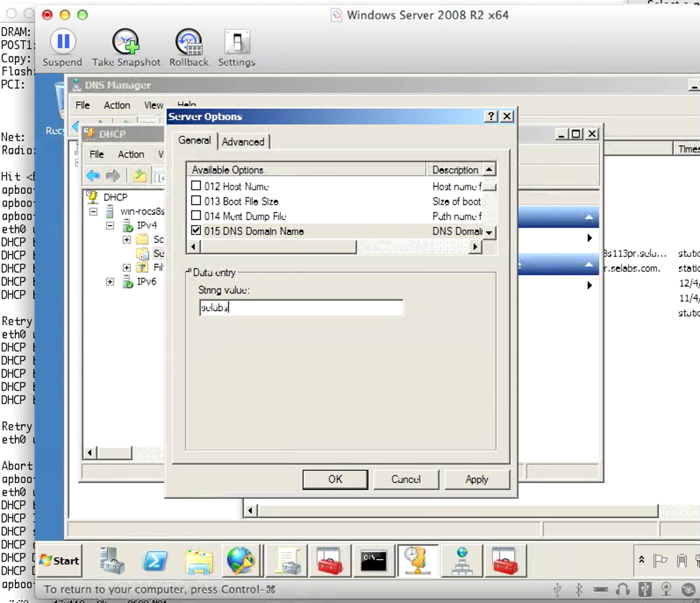Image resolution: width=700 pixels, height=603 pixels.
Task: Switch to the Command Prompt taskbar window
Action: click(373, 560)
